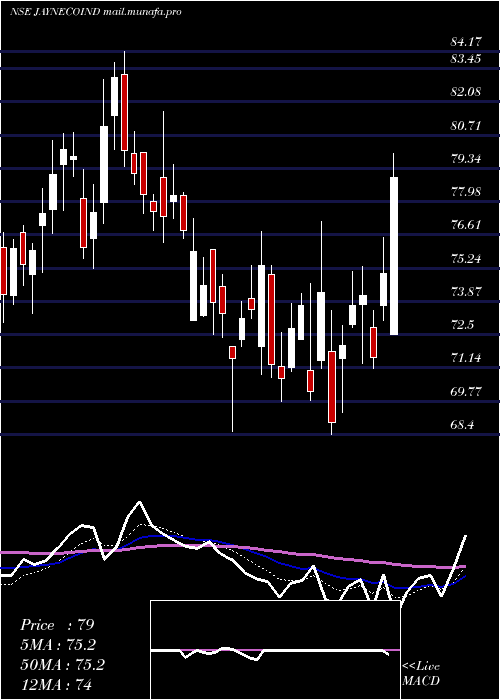Click the 80.71 price level label
This screenshot has width=500, height=700.
(466, 125)
